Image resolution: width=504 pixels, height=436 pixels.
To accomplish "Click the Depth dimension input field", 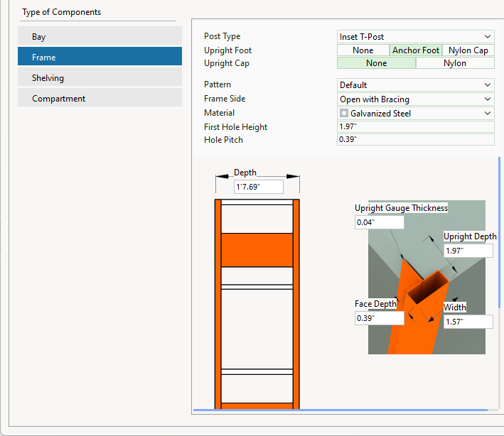I will point(258,187).
